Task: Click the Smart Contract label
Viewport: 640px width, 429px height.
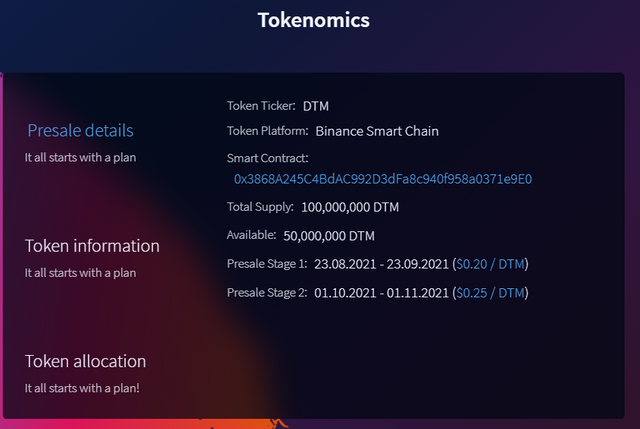Action: (268, 157)
